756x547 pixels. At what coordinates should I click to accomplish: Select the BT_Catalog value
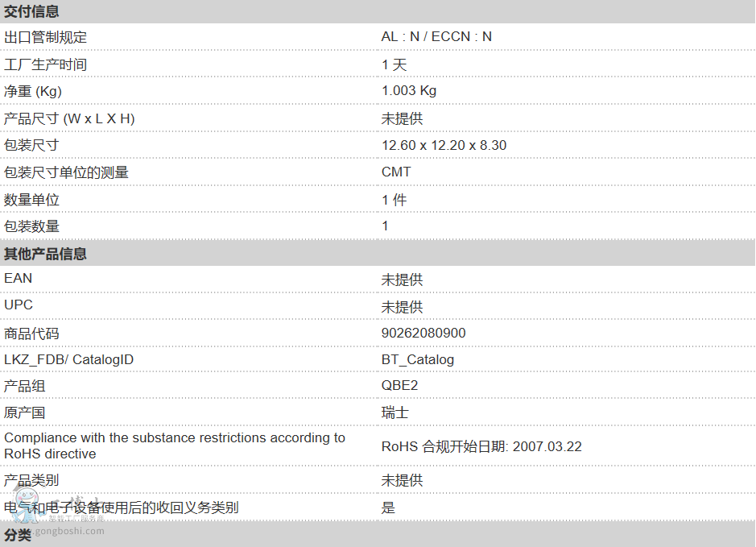[x=418, y=360]
